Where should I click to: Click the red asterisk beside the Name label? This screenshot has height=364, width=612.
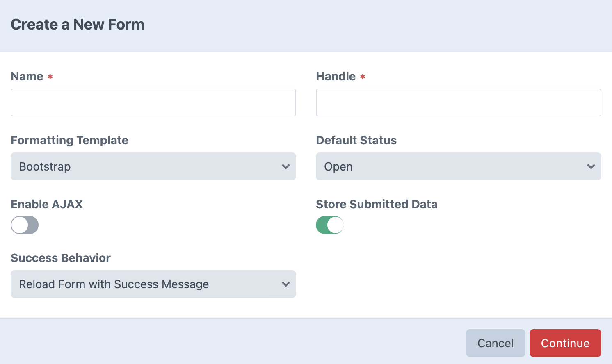[50, 77]
